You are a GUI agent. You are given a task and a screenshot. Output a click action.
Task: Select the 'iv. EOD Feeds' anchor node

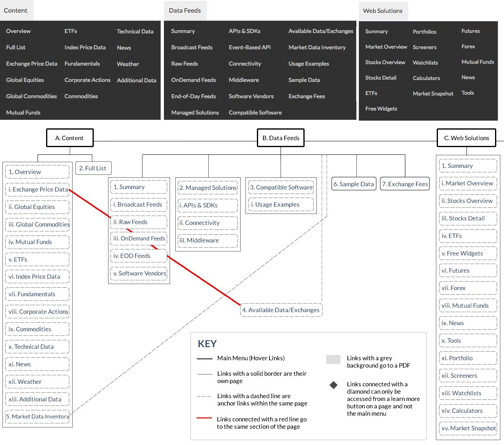tap(139, 256)
